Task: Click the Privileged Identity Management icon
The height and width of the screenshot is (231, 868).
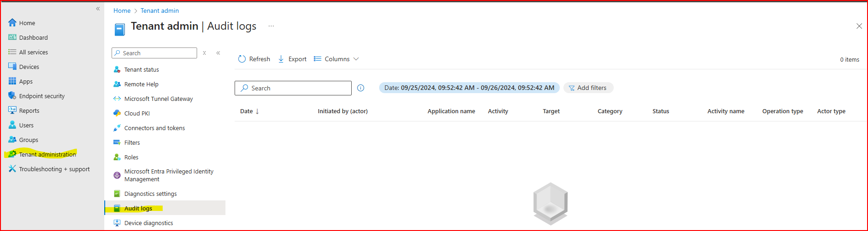Action: (x=117, y=175)
